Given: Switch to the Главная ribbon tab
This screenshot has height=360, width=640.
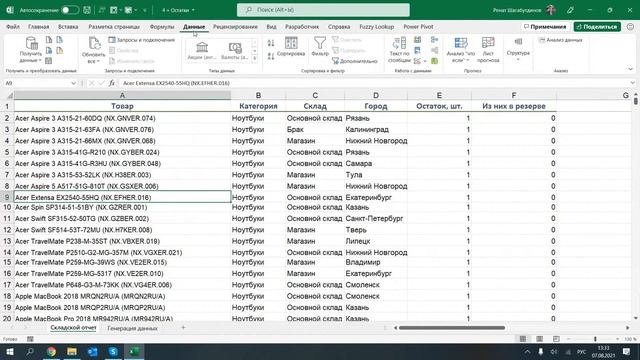Looking at the screenshot, I should [38, 27].
